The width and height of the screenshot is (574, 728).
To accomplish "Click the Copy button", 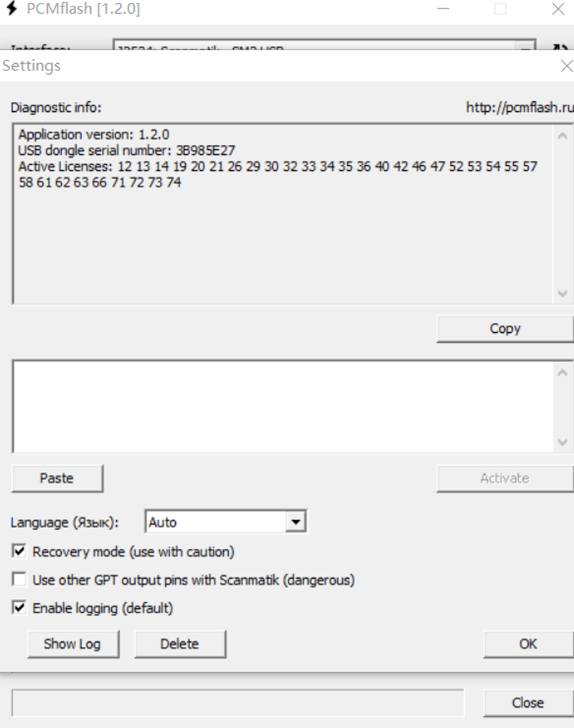I will (505, 328).
